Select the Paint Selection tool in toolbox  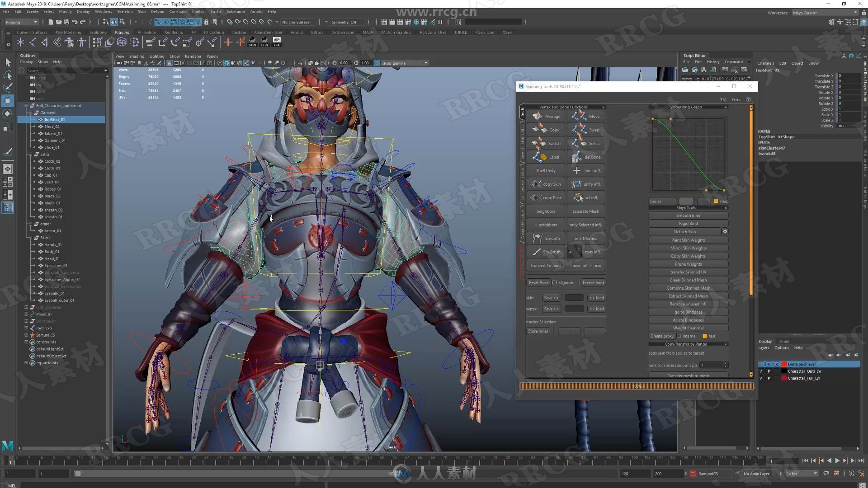(x=8, y=88)
